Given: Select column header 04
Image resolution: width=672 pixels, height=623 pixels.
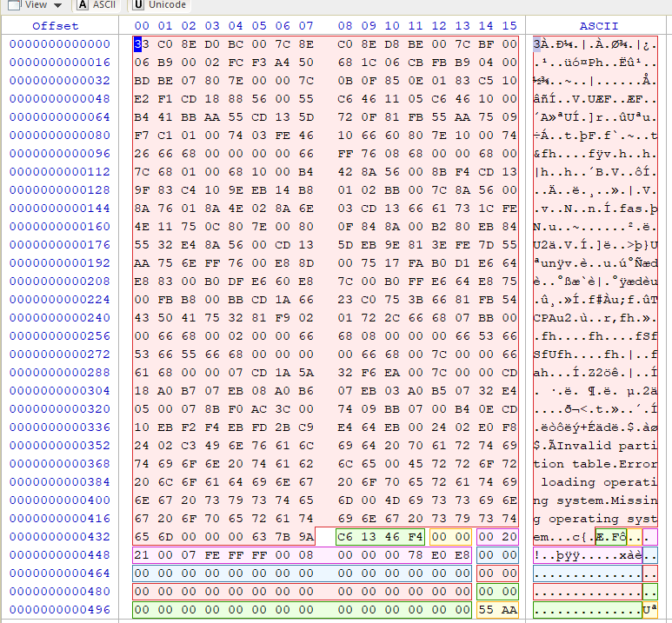Looking at the screenshot, I should click(236, 26).
